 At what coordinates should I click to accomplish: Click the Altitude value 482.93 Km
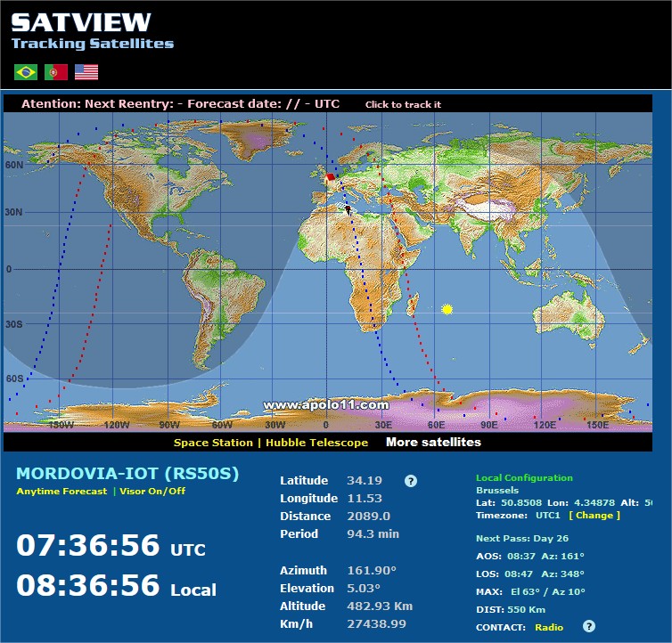(380, 606)
